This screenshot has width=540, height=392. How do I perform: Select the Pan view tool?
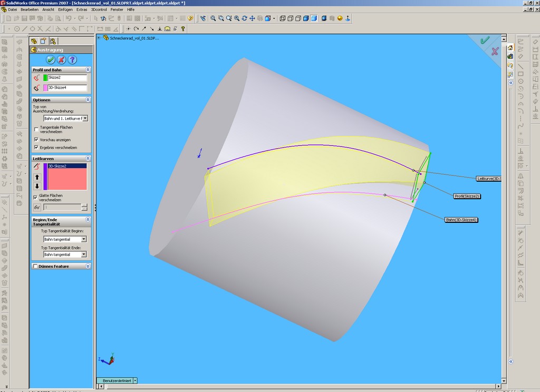coord(252,18)
